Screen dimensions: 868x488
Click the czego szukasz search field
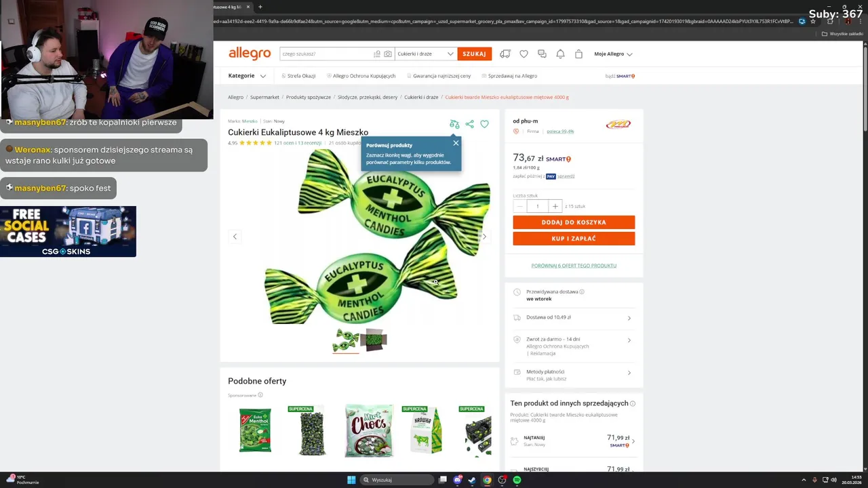pos(325,54)
